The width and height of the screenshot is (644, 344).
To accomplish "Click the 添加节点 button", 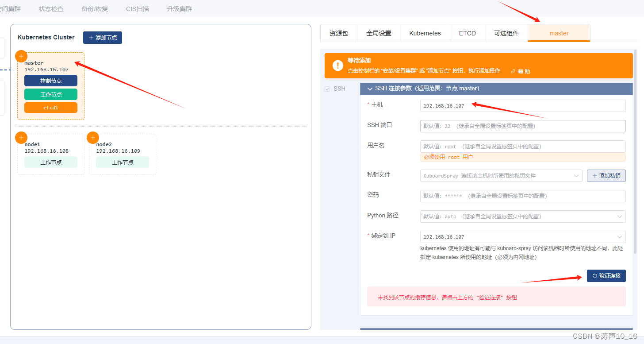I will coord(103,38).
